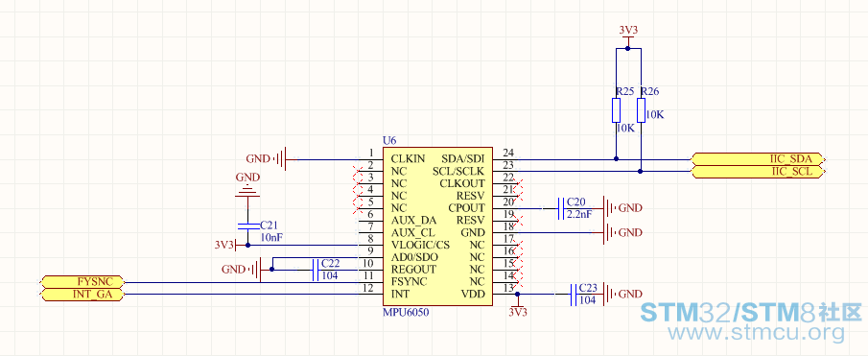Click the FSYNC pin name inside U6

pos(409,281)
